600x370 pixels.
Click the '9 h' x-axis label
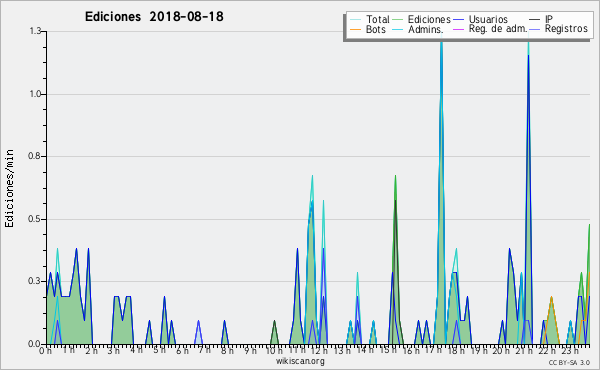coord(250,350)
